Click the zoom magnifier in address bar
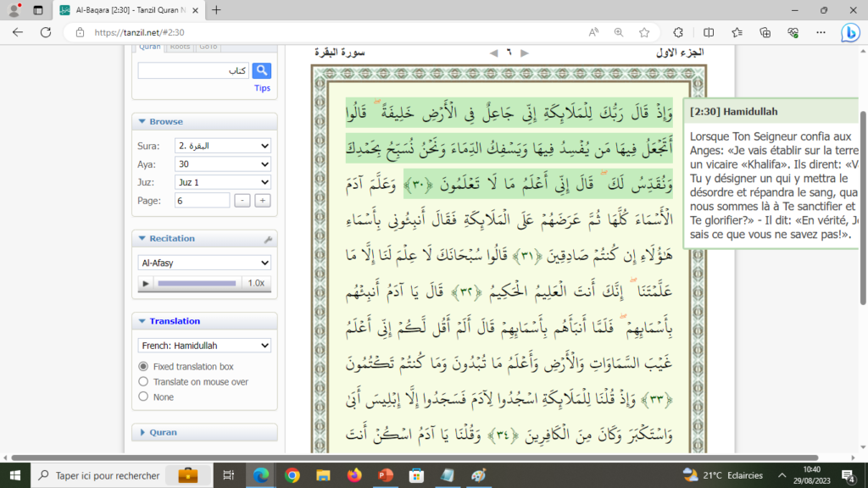This screenshot has width=868, height=488. (x=618, y=33)
